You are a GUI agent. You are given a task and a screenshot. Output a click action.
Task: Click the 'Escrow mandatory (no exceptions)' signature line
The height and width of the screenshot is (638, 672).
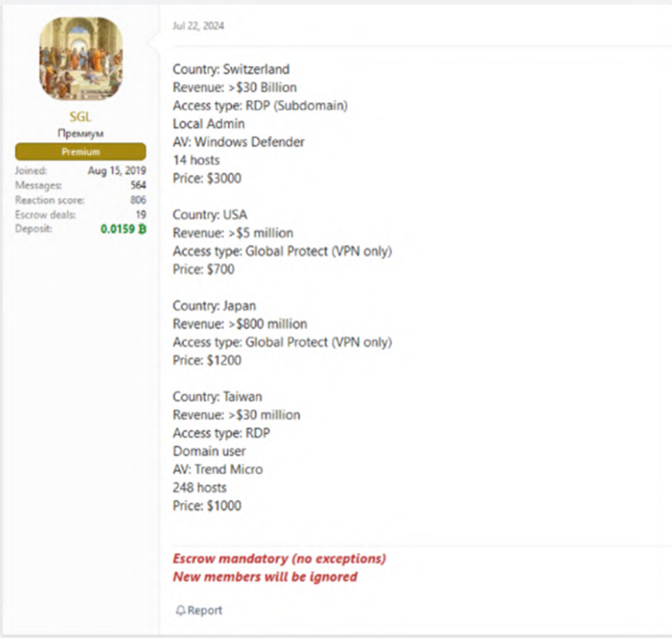[x=279, y=559]
